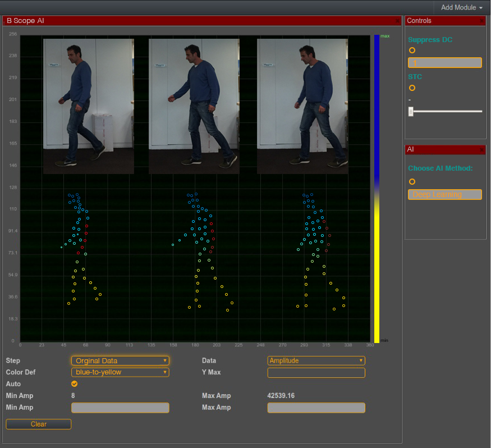This screenshot has height=448, width=491.
Task: Click the Suppress DC value field
Action: (x=444, y=63)
